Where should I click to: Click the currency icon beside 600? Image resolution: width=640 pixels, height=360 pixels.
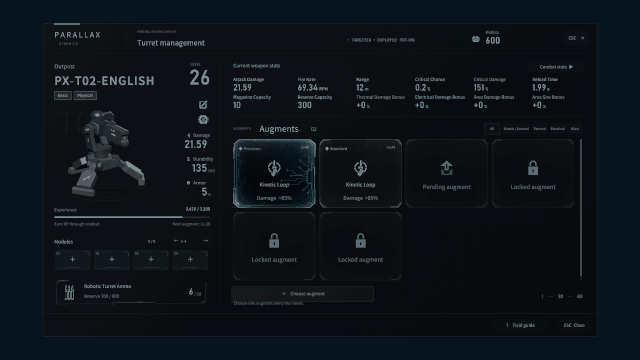(476, 39)
